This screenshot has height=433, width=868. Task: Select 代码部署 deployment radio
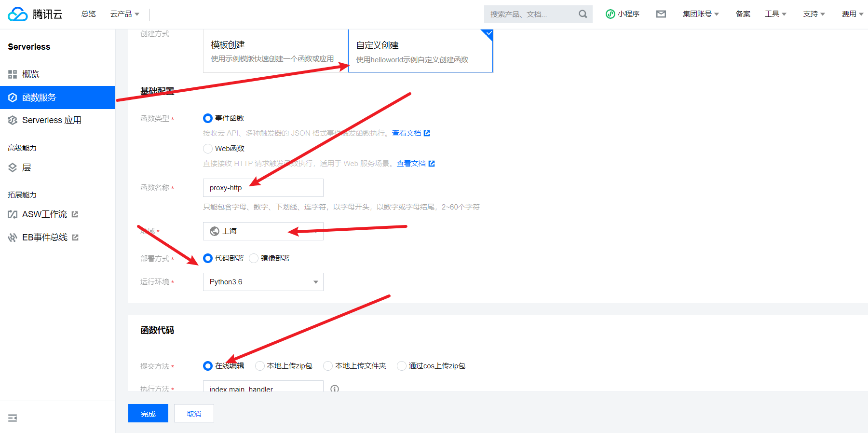tap(208, 258)
